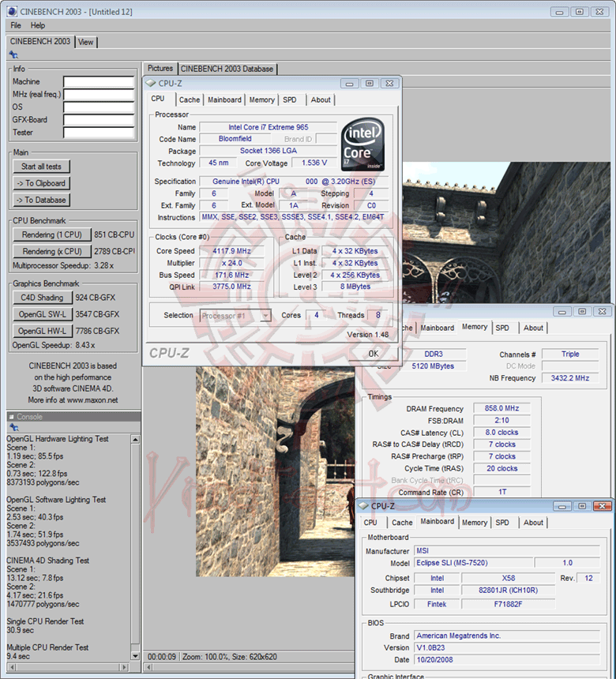
Task: Open the SPD tab in the CPU-Z Memory window
Action: (502, 328)
